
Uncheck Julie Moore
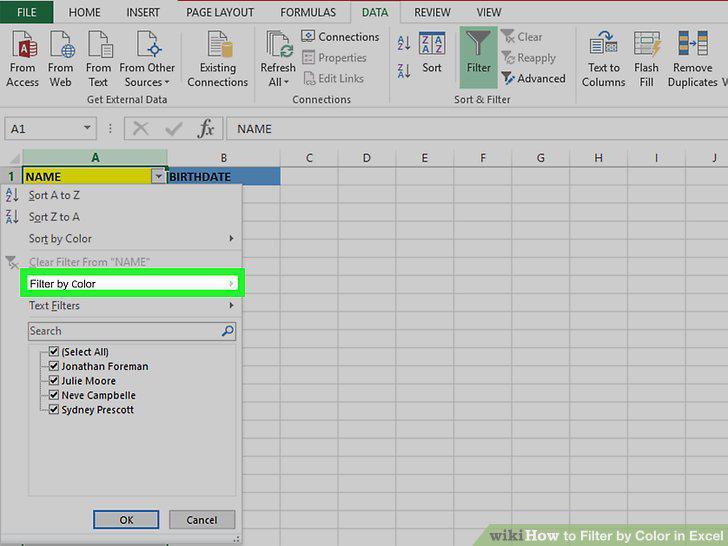pos(54,380)
